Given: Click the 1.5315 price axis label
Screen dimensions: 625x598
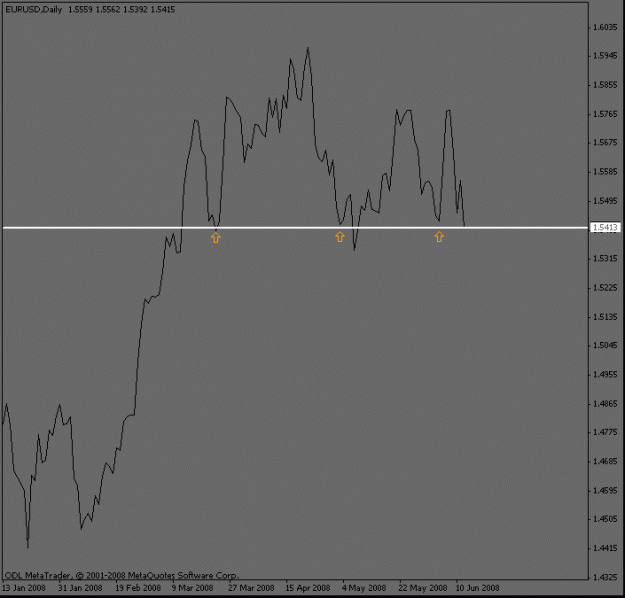Looking at the screenshot, I should click(605, 258).
